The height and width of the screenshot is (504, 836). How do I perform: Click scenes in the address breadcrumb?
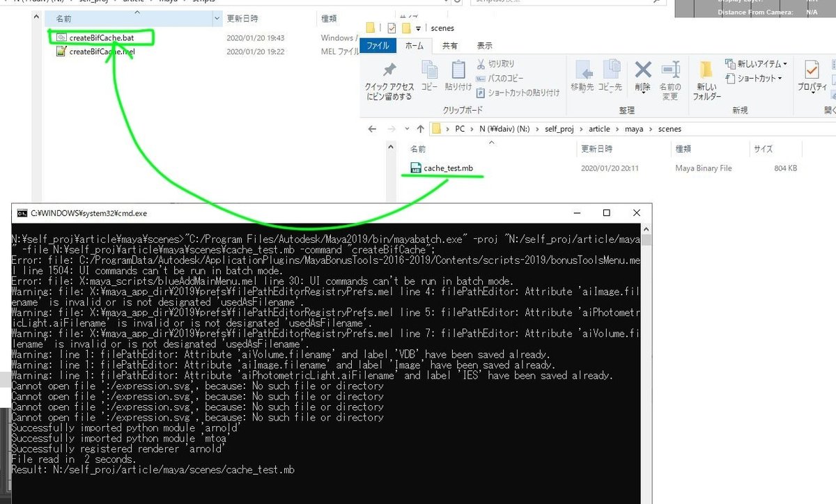(669, 129)
